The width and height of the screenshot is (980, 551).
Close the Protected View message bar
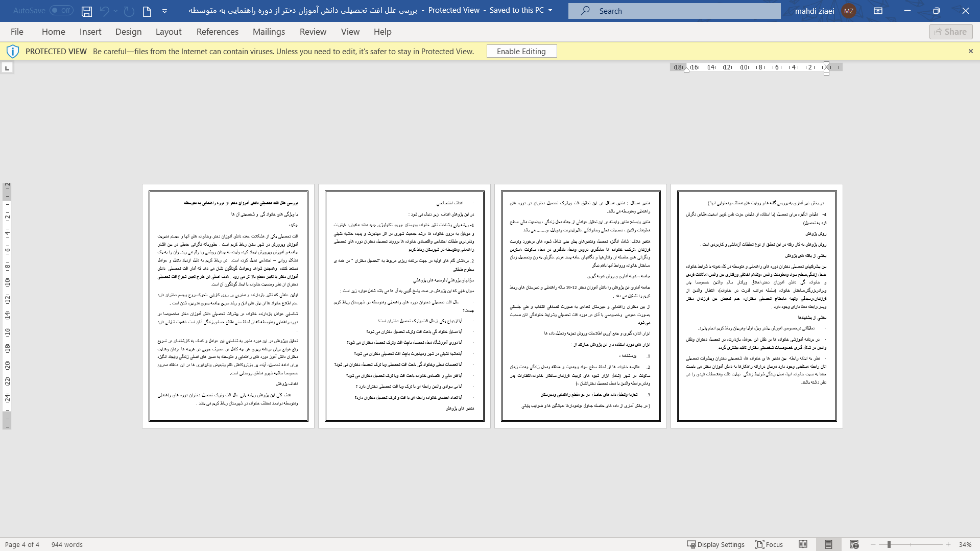pos(971,51)
